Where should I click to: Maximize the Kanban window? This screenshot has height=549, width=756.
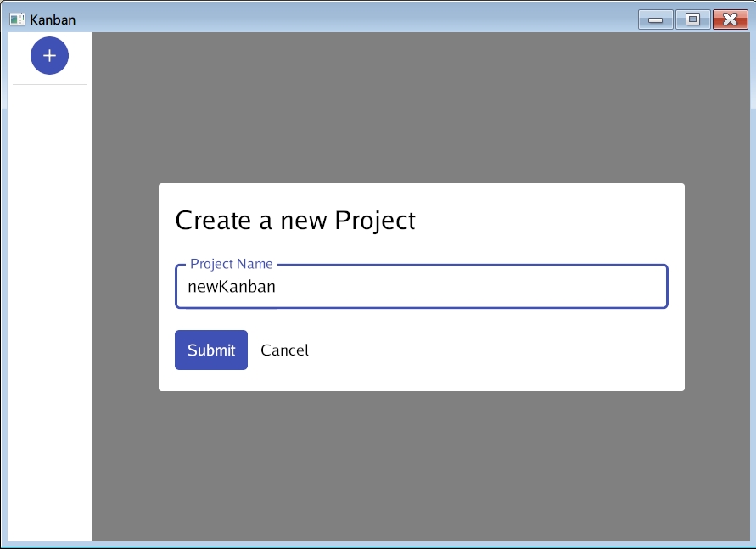coord(692,19)
